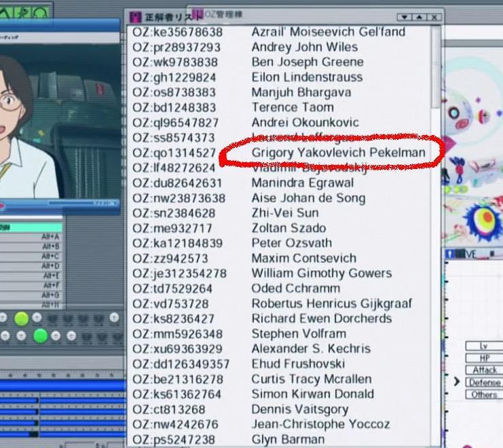Click the down-arrow button in list window title bar

[405, 17]
